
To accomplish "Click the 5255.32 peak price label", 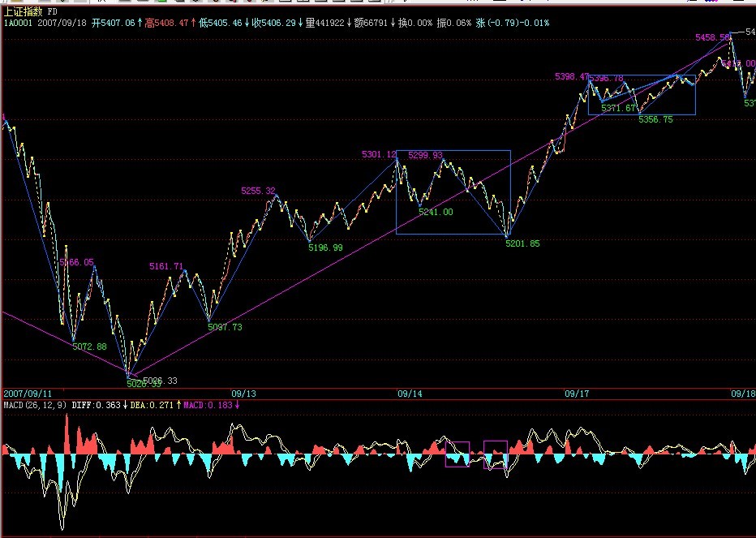I will pyautogui.click(x=258, y=191).
